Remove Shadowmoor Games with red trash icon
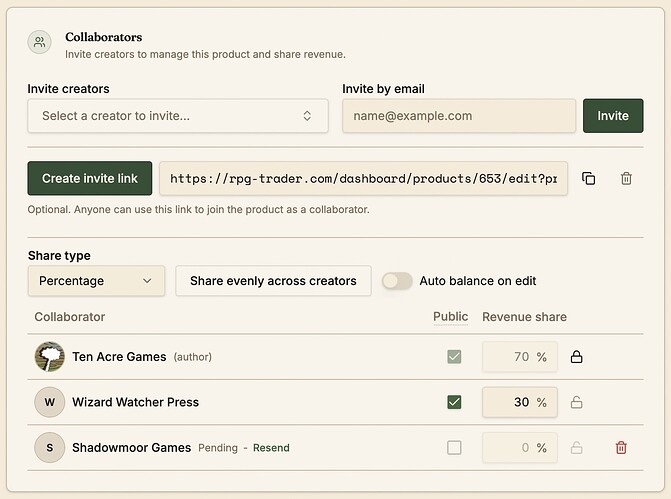This screenshot has width=671, height=499. 621,448
